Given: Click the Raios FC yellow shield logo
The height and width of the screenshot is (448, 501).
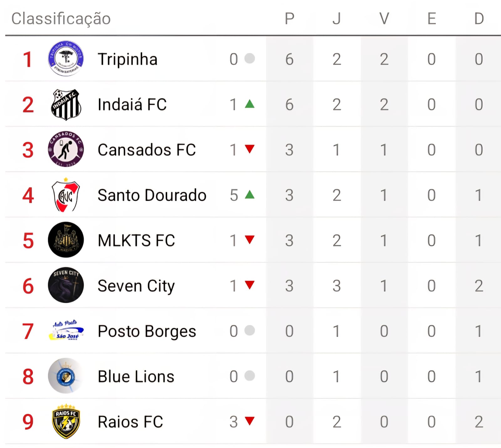Looking at the screenshot, I should (x=66, y=421).
